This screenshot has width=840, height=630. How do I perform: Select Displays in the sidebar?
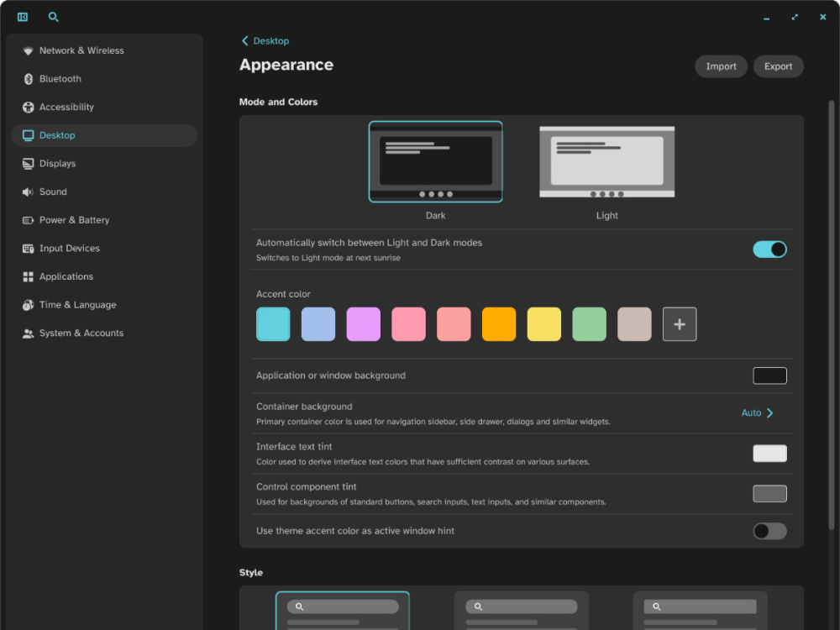[104, 164]
